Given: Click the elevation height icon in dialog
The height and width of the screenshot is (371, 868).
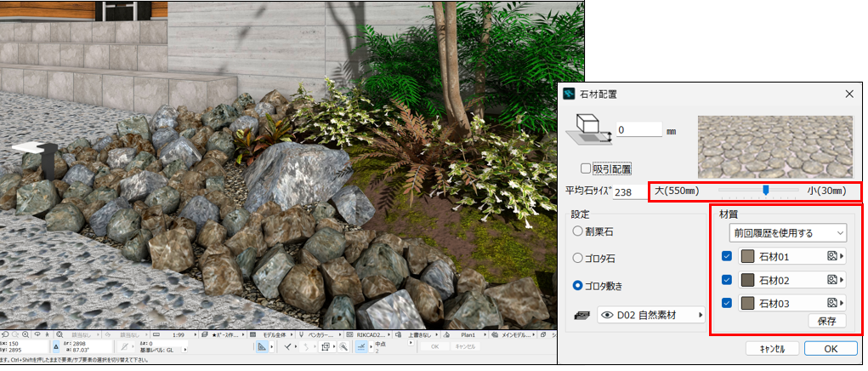Looking at the screenshot, I should [x=587, y=129].
